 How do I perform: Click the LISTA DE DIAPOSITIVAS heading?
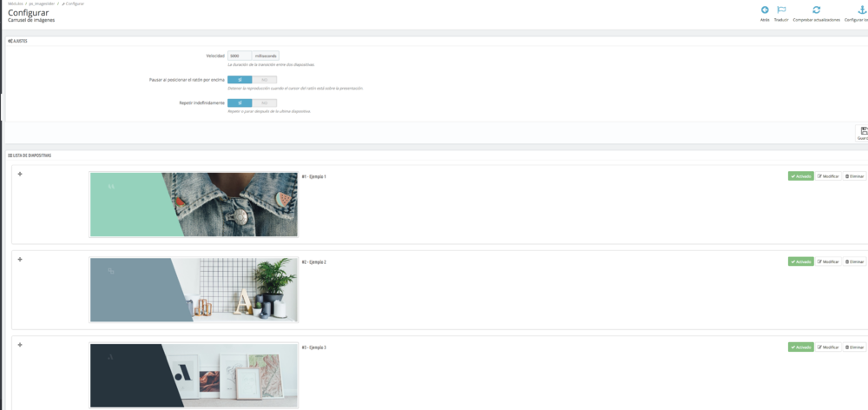pyautogui.click(x=30, y=155)
